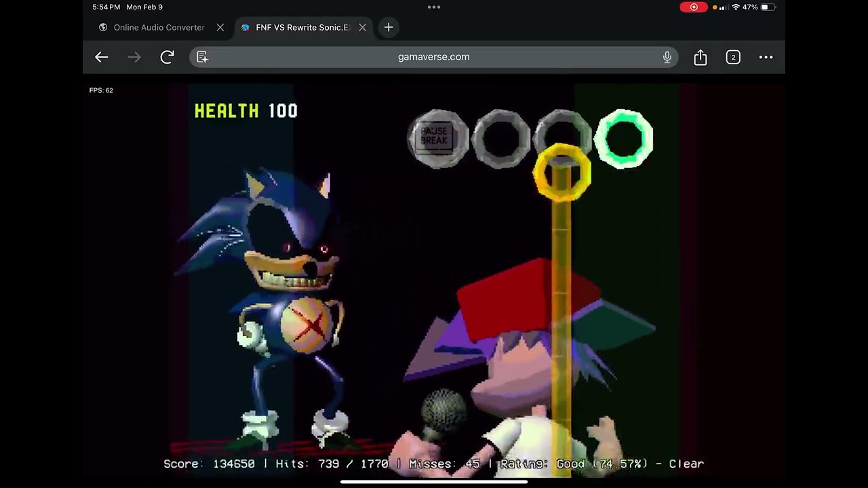Click the gamaverse.com address field

click(x=434, y=57)
